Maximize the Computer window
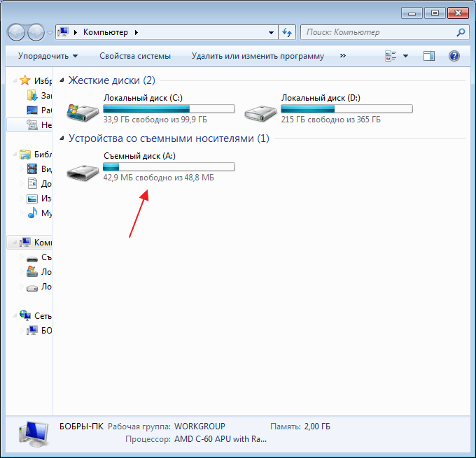The image size is (476, 458). (x=435, y=13)
